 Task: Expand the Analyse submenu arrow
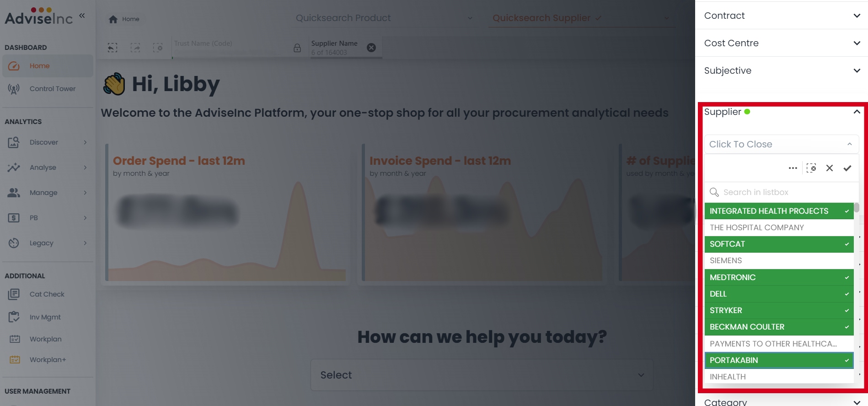coord(85,168)
